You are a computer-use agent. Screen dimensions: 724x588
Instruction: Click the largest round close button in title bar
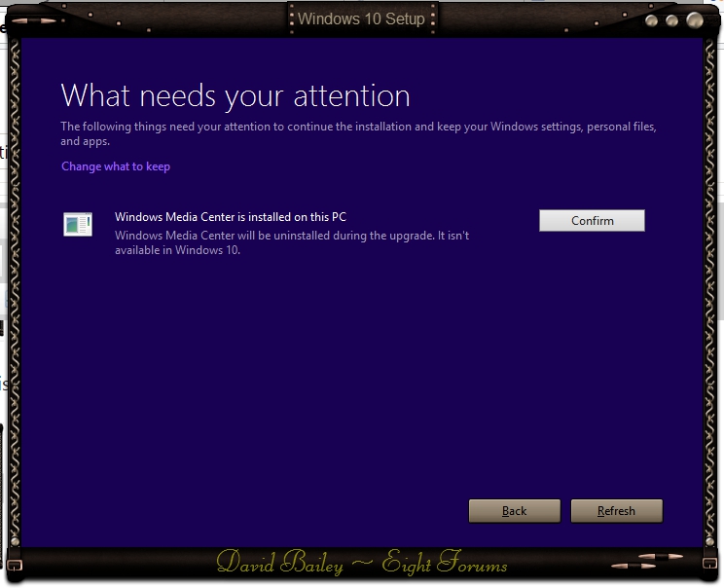[695, 19]
